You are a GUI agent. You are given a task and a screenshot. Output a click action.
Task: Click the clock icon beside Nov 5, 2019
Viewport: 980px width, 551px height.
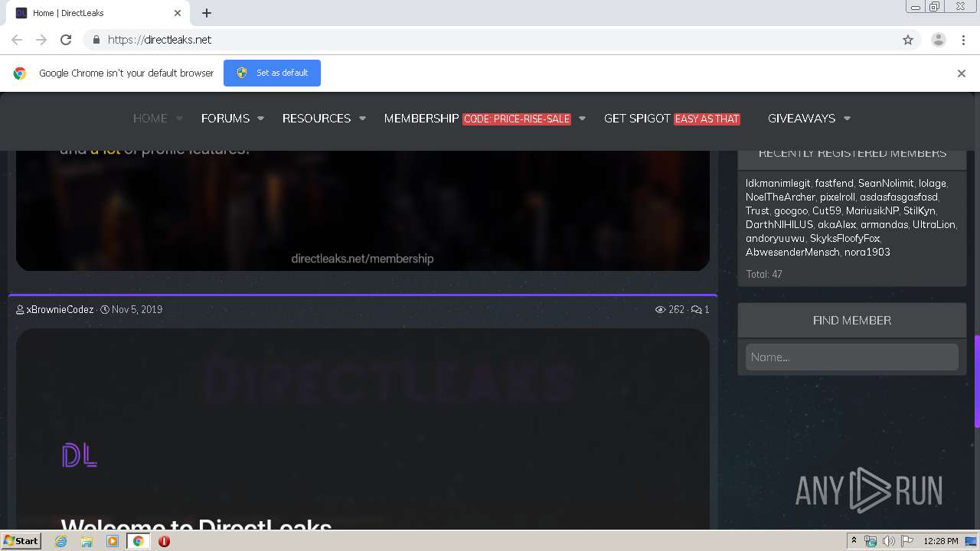point(105,310)
